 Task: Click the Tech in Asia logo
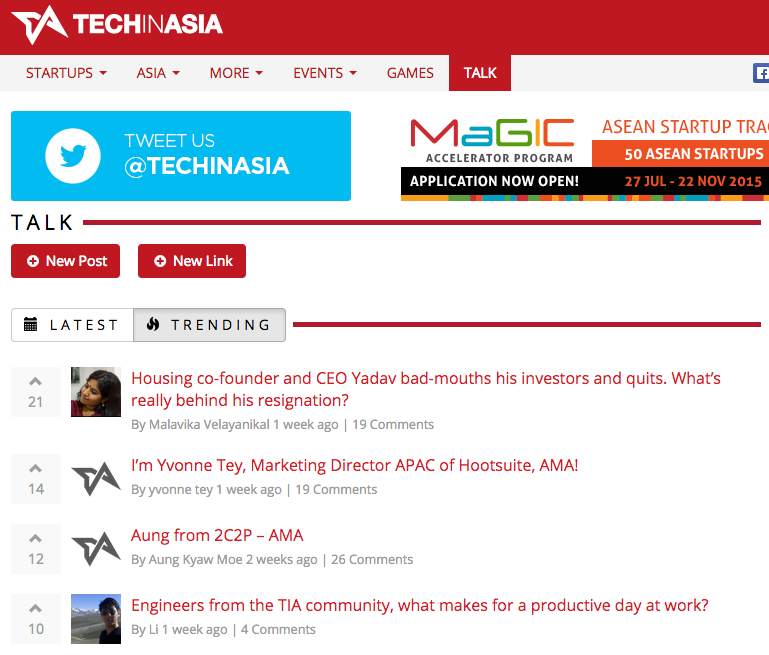pyautogui.click(x=117, y=25)
